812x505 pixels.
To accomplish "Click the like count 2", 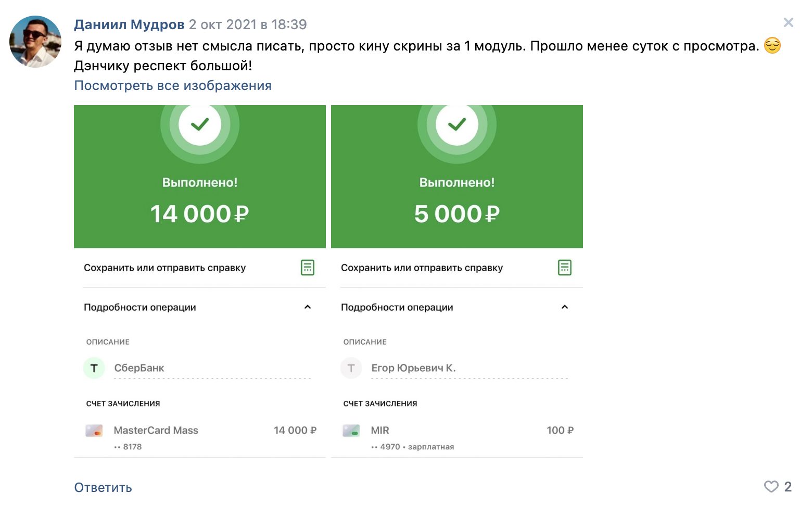I will coord(788,487).
